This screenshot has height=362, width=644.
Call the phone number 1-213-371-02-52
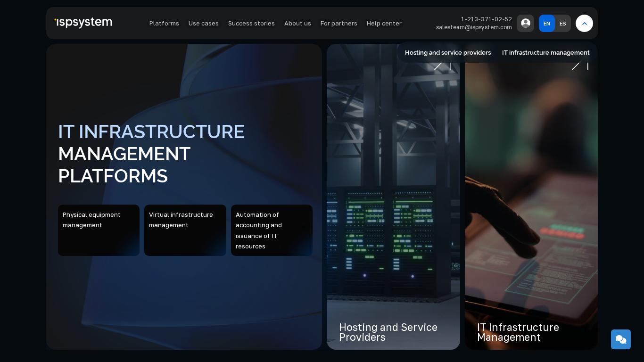tap(486, 19)
